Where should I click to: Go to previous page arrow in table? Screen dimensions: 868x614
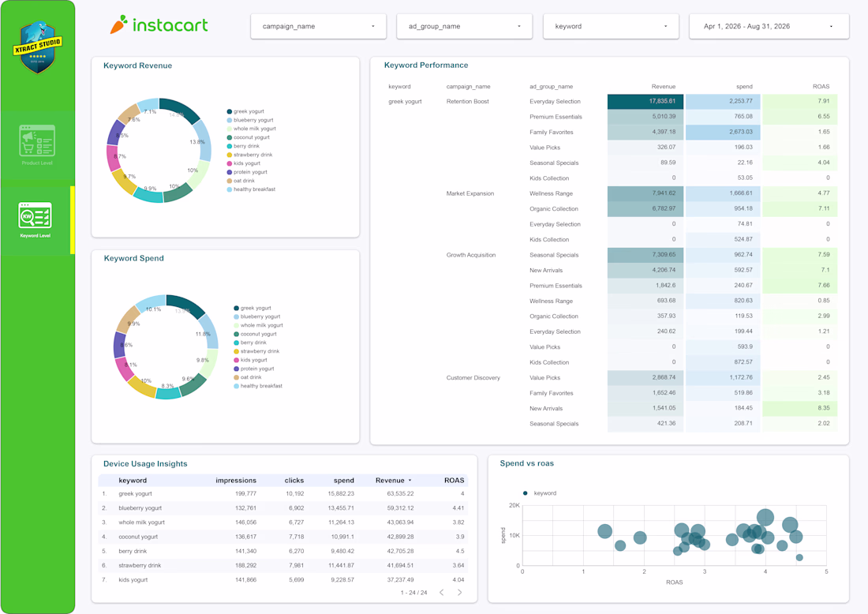[441, 593]
